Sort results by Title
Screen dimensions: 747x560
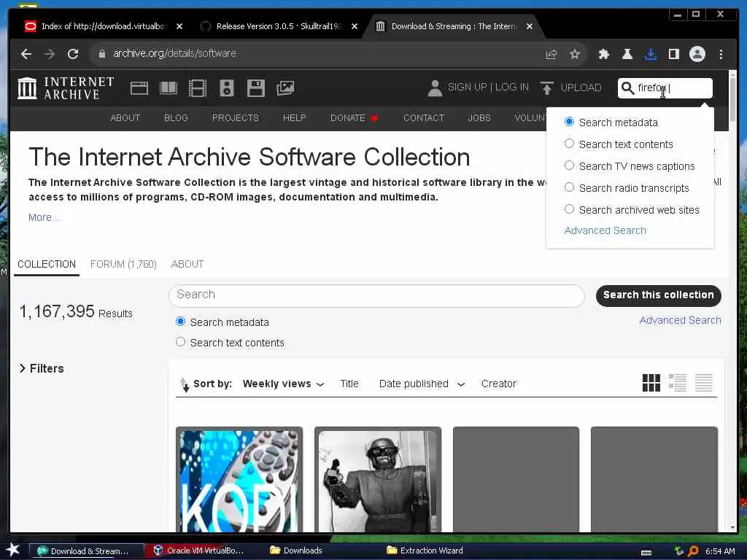click(349, 384)
